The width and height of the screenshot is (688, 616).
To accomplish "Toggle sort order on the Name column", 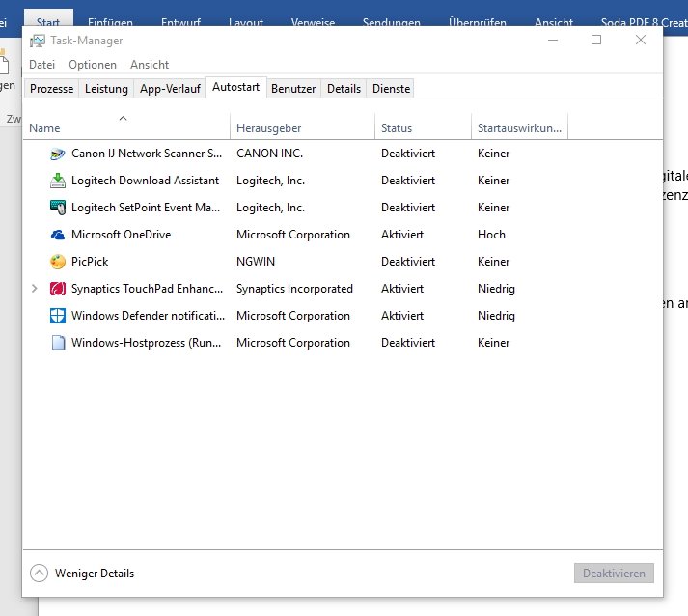I will [x=126, y=127].
